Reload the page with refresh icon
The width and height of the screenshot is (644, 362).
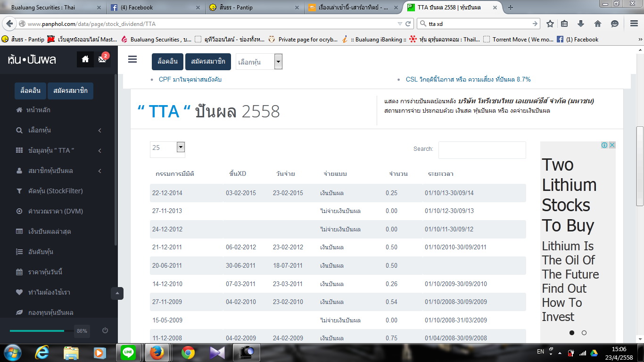tap(408, 24)
